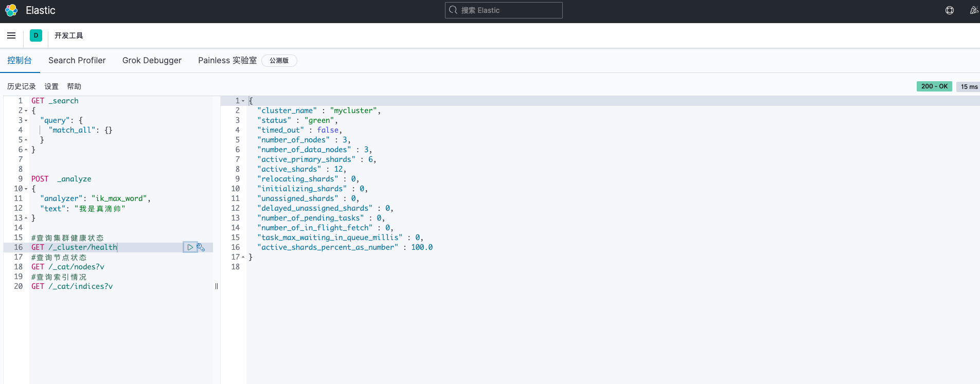980x384 pixels.
Task: Collapse the JSON block at editor line 2
Action: tap(26, 111)
